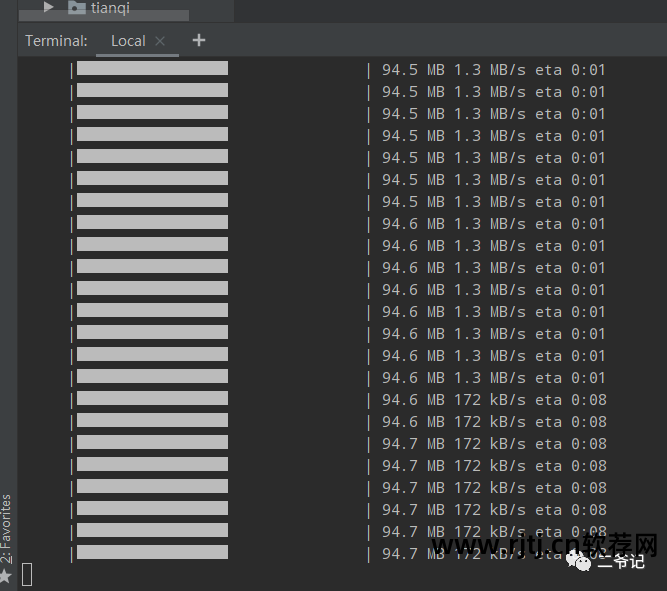Focus the terminal cursor block at bottom

(x=27, y=574)
